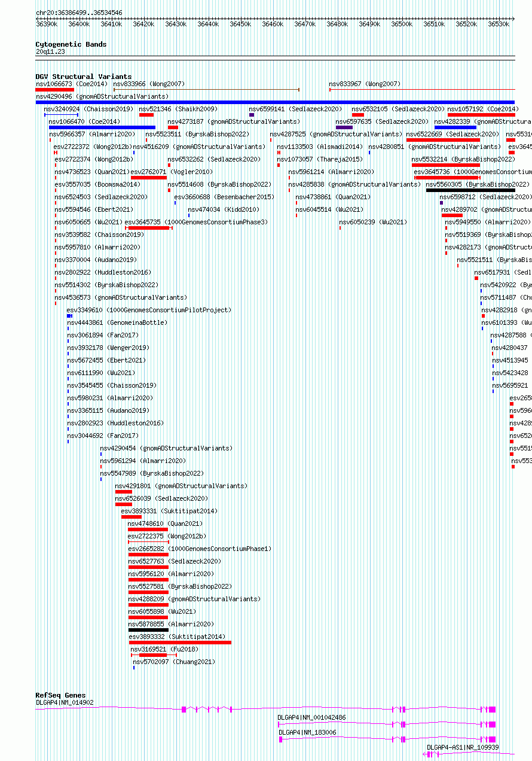Open variant esv2665282 1000GenomesConsortiumPhase1
This screenshot has width=532, height=761.
pos(200,549)
